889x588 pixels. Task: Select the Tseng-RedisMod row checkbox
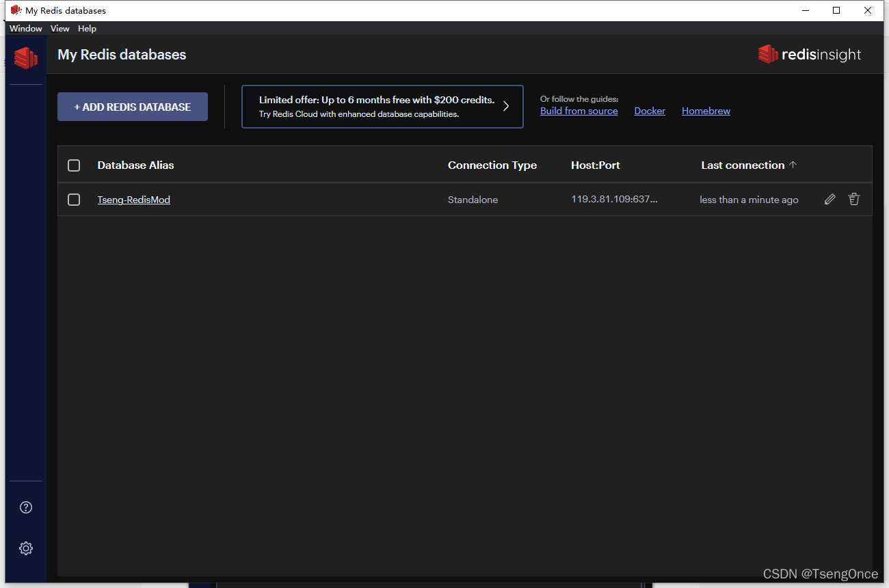[74, 199]
